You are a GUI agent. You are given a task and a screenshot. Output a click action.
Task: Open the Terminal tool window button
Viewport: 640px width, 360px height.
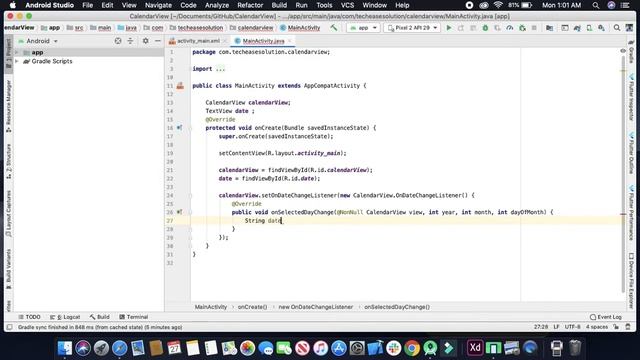(x=133, y=317)
